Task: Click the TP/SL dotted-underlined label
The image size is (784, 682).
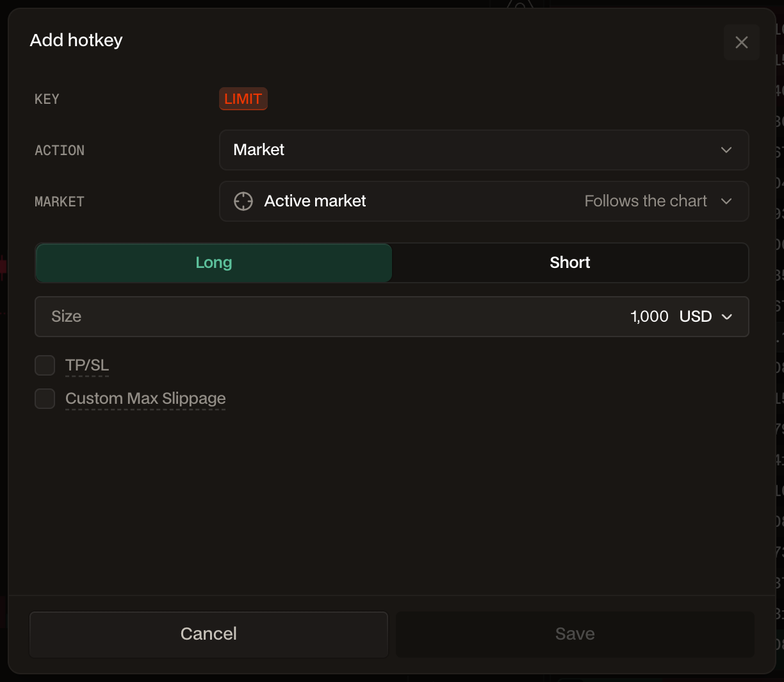Action: [87, 365]
